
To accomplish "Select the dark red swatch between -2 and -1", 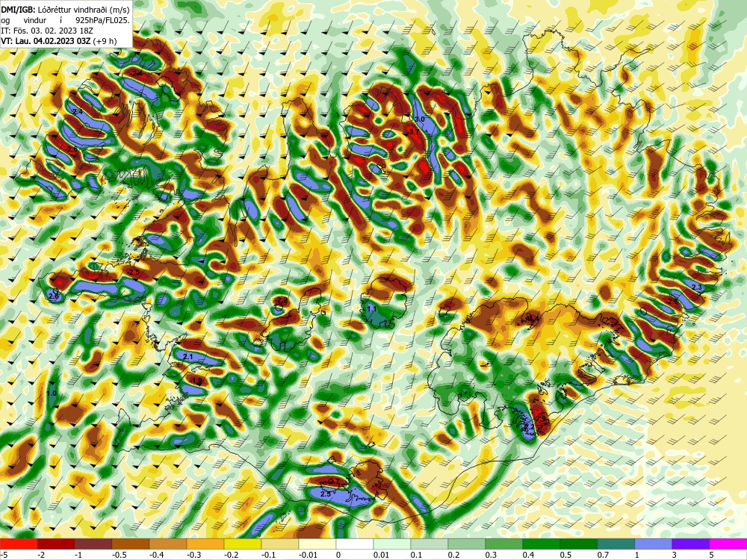I will pos(56,544).
